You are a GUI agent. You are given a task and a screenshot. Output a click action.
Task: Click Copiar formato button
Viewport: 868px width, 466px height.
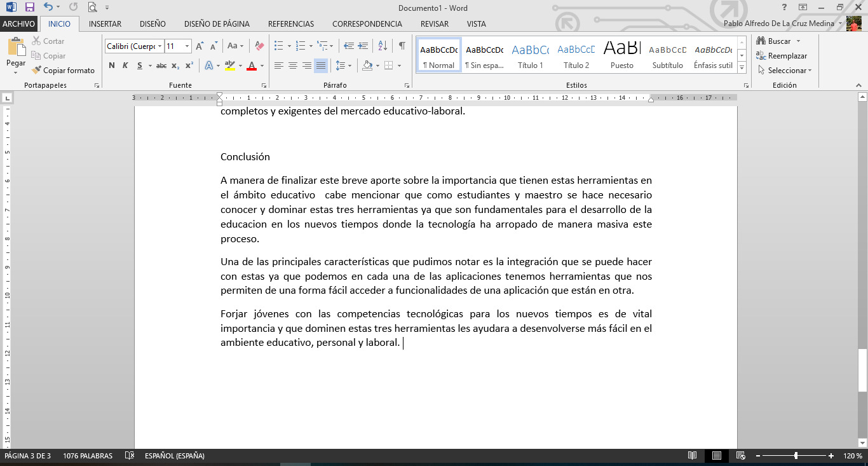tap(64, 71)
